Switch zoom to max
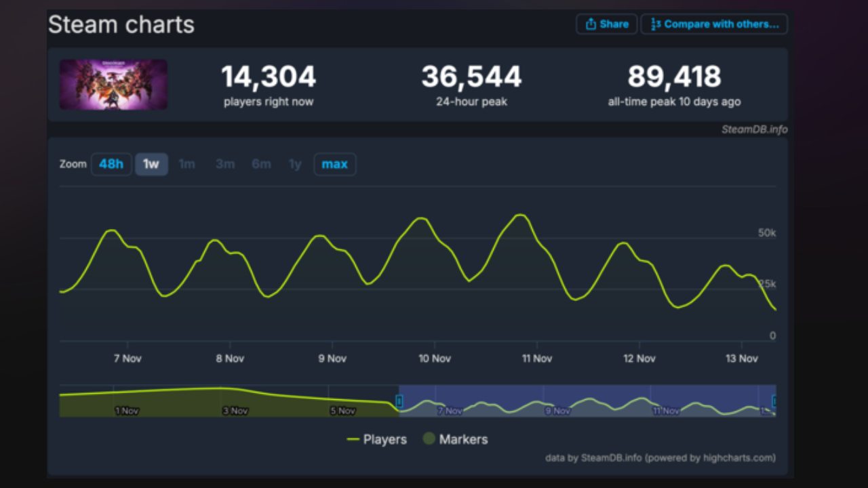The height and width of the screenshot is (488, 868). click(x=334, y=164)
